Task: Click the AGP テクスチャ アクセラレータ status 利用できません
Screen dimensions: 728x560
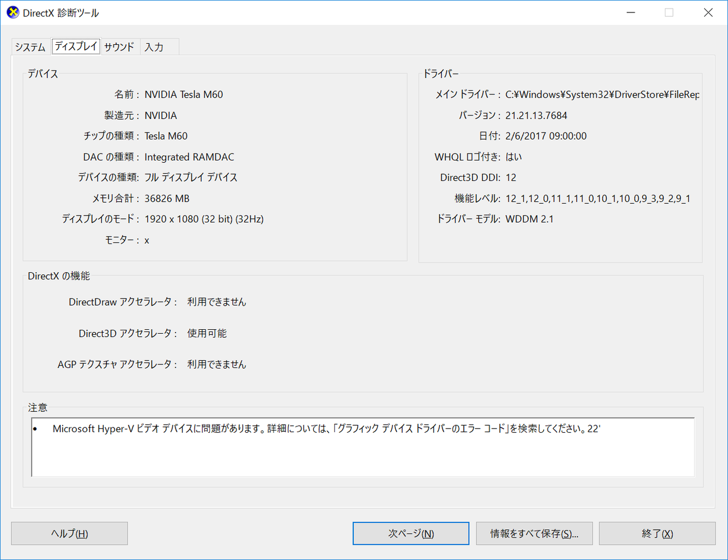Action: 217,364
